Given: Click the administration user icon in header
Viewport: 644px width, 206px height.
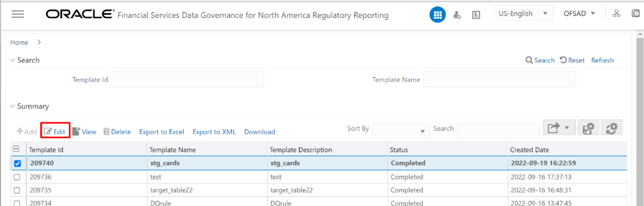Looking at the screenshot, I should (457, 15).
